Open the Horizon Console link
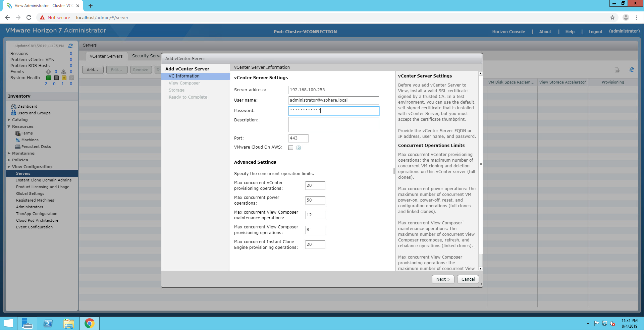Viewport: 644px width, 330px height. [508, 32]
